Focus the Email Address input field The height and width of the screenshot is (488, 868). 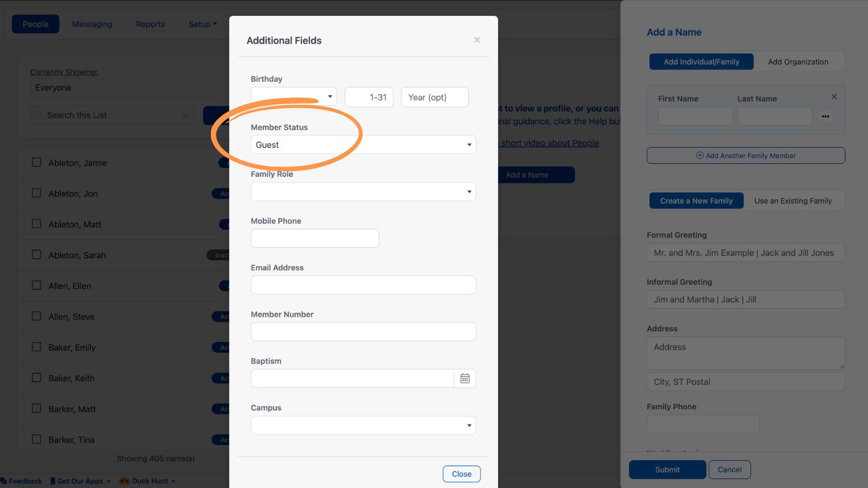coord(363,285)
